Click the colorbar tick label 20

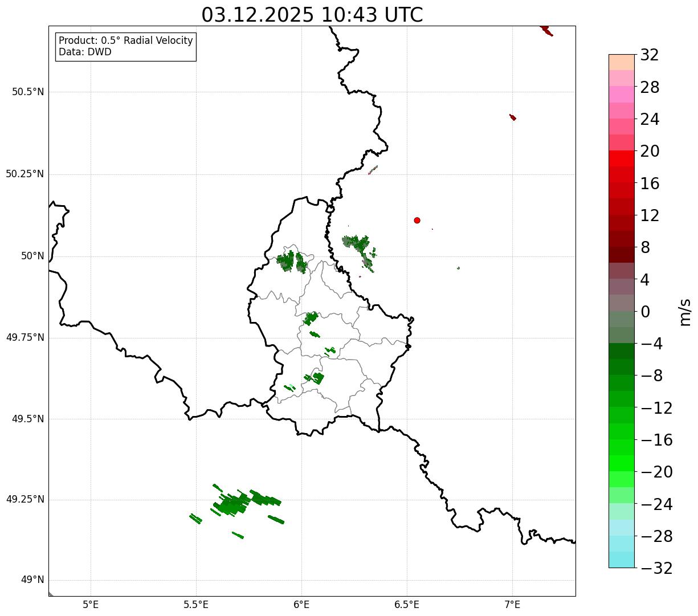[x=650, y=152]
